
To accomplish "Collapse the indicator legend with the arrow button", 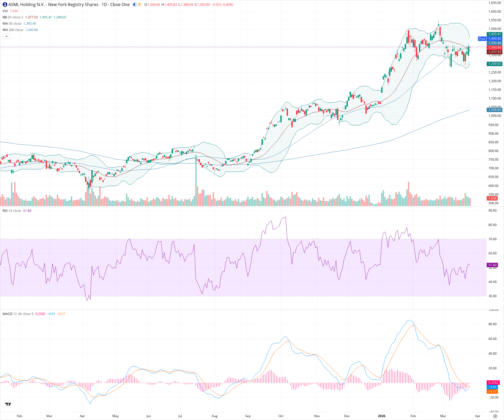I will [x=6, y=36].
